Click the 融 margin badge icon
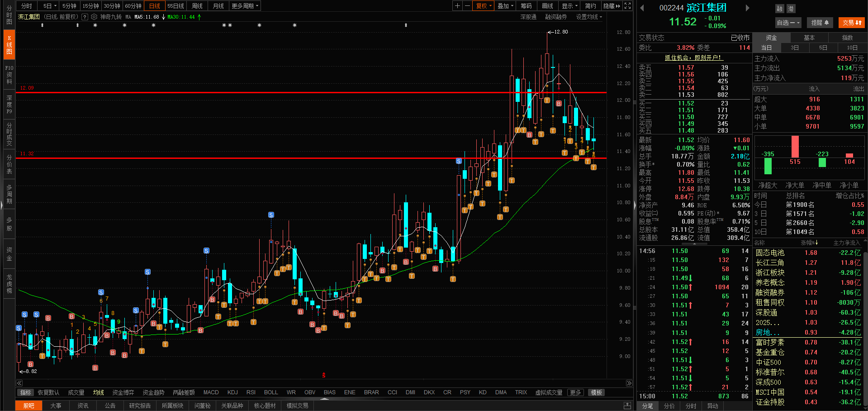 point(779,9)
